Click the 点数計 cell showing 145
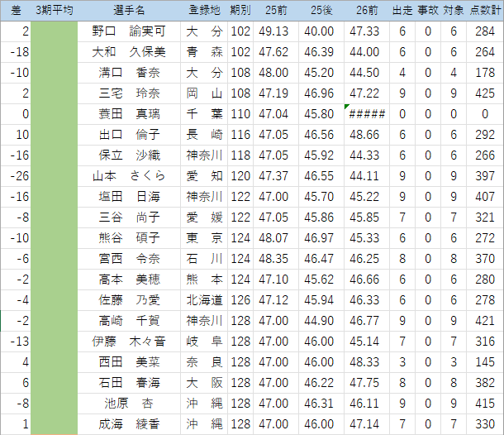 484,361
